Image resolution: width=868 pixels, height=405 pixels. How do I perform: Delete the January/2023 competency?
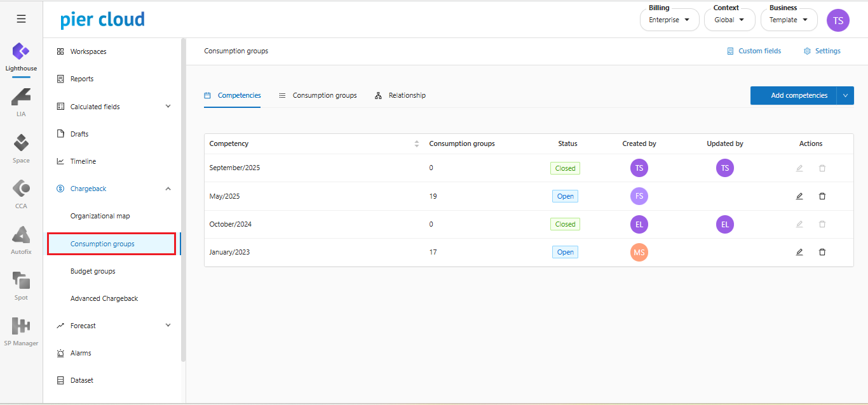[x=822, y=252]
